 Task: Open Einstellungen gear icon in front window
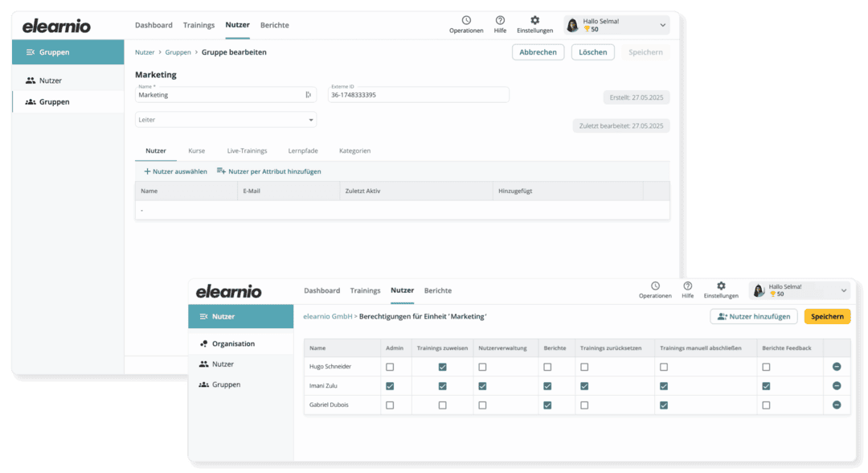[x=721, y=286]
